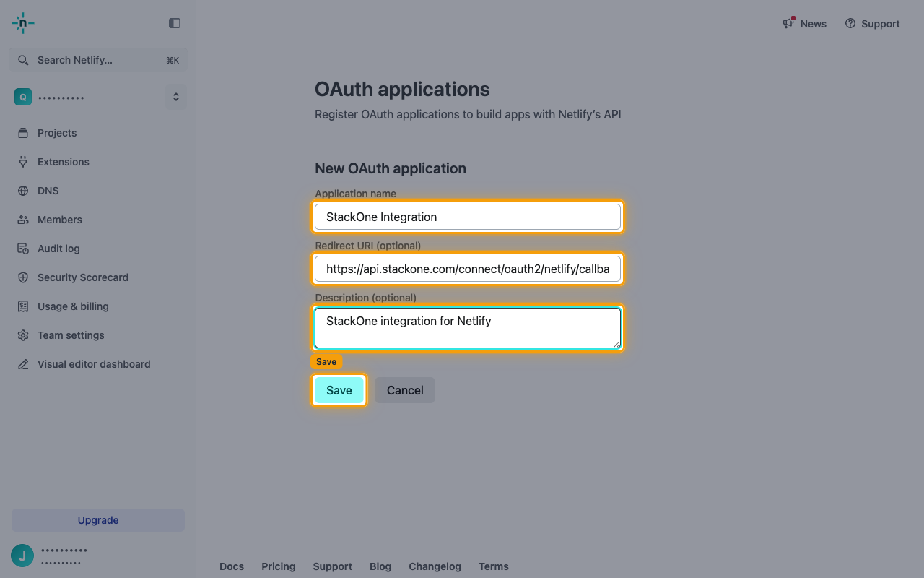Image resolution: width=924 pixels, height=578 pixels.
Task: Click the masked user name at bottom
Action: (64, 551)
